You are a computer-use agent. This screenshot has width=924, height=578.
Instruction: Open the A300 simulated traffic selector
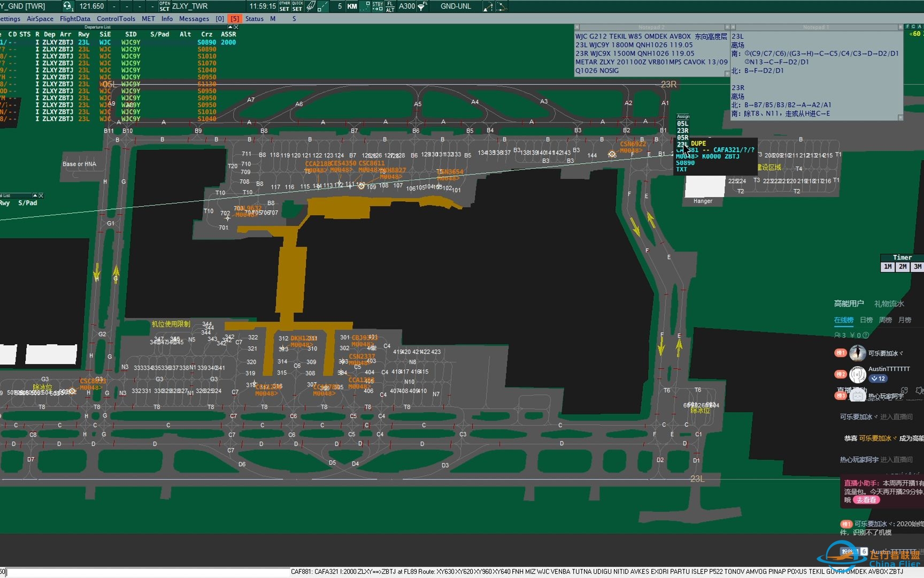(407, 6)
